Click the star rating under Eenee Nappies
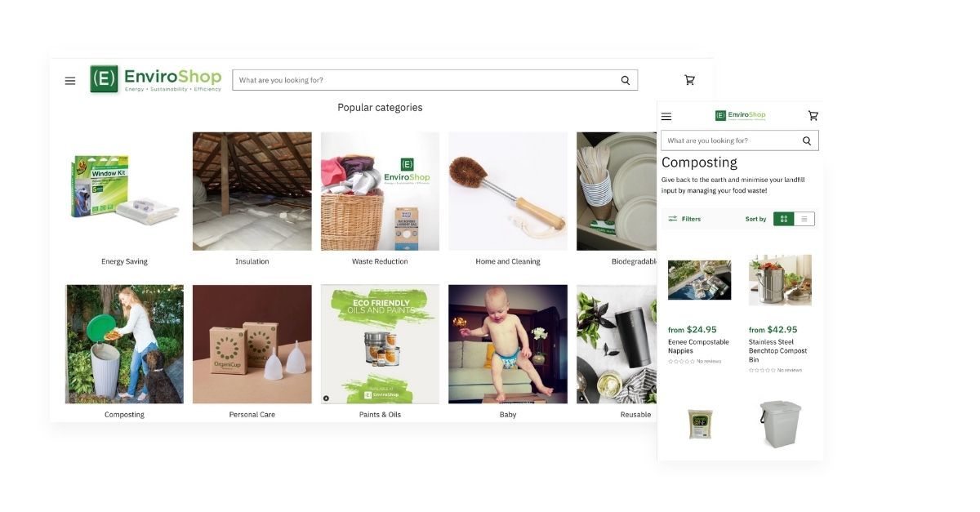 [681, 361]
